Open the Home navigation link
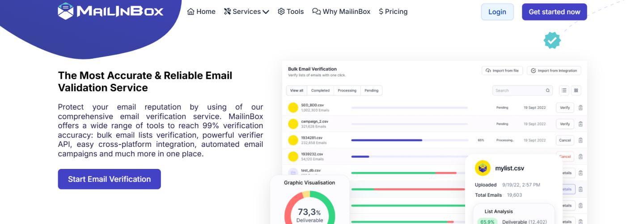644x224 pixels. (201, 12)
